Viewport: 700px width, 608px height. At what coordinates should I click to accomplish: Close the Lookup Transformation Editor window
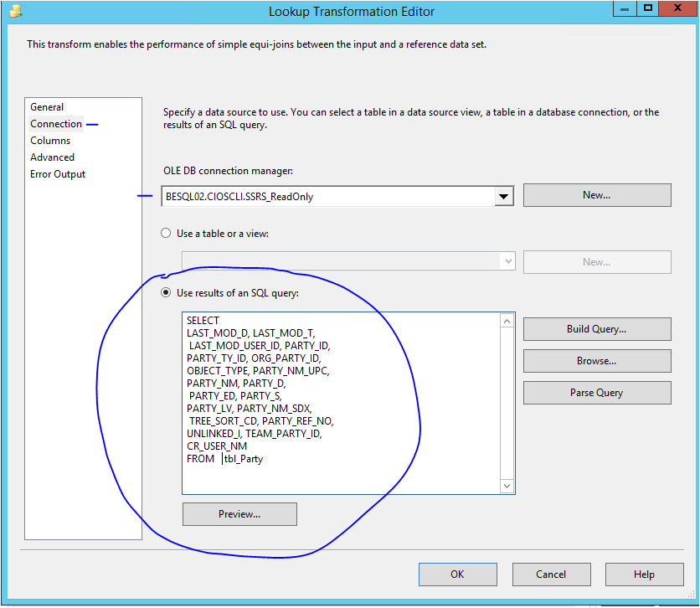pos(677,8)
